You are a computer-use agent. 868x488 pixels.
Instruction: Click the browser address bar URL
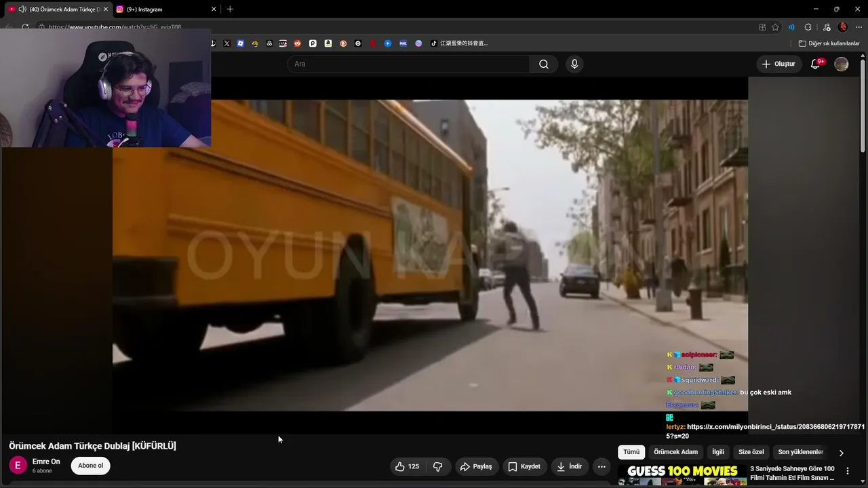coord(115,27)
